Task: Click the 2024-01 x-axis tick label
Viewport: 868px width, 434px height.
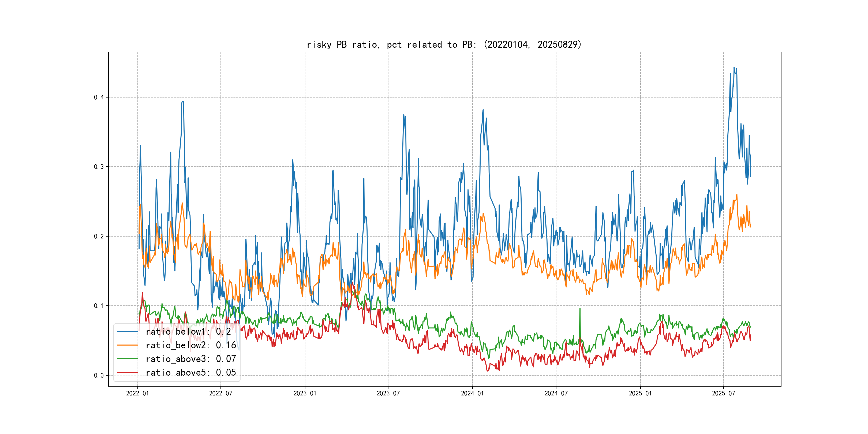Action: (x=472, y=393)
